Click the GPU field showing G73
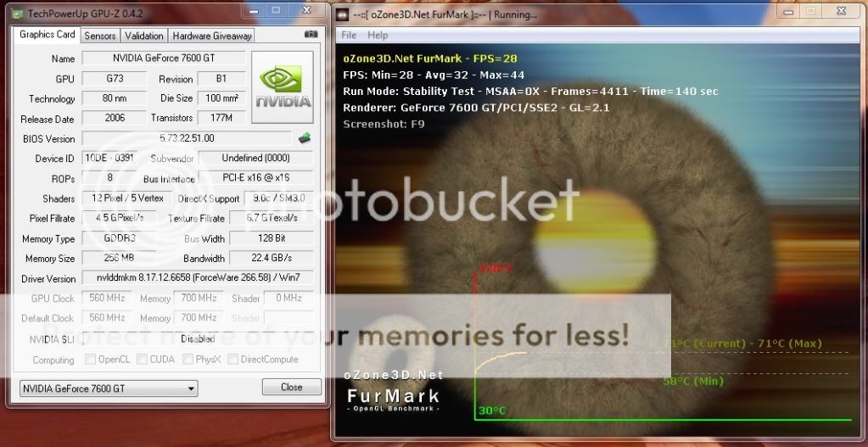 115,79
